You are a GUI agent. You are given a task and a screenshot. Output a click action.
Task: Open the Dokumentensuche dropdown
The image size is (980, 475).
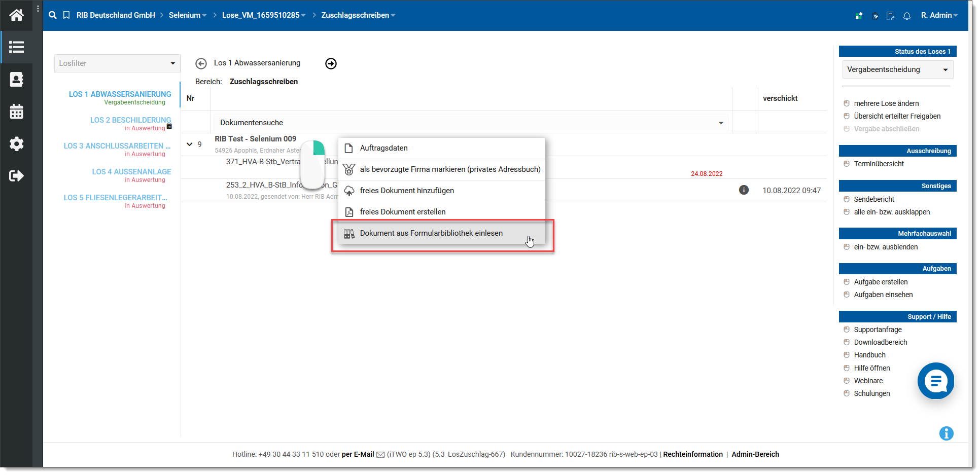[x=471, y=123]
